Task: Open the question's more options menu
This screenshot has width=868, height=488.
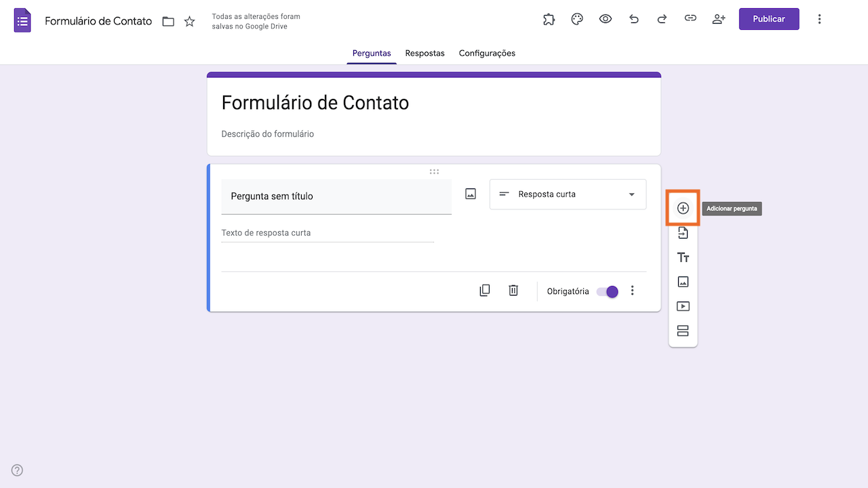Action: (633, 291)
